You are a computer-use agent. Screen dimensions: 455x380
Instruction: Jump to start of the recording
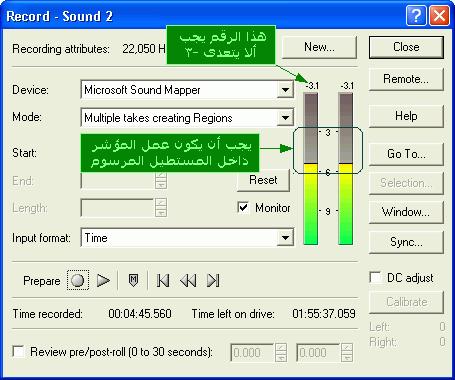click(163, 280)
